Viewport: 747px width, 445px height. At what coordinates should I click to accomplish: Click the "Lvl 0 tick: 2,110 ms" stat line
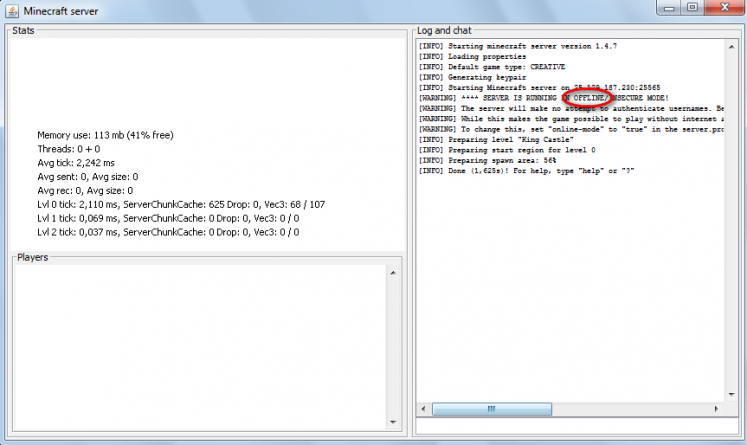click(x=181, y=204)
